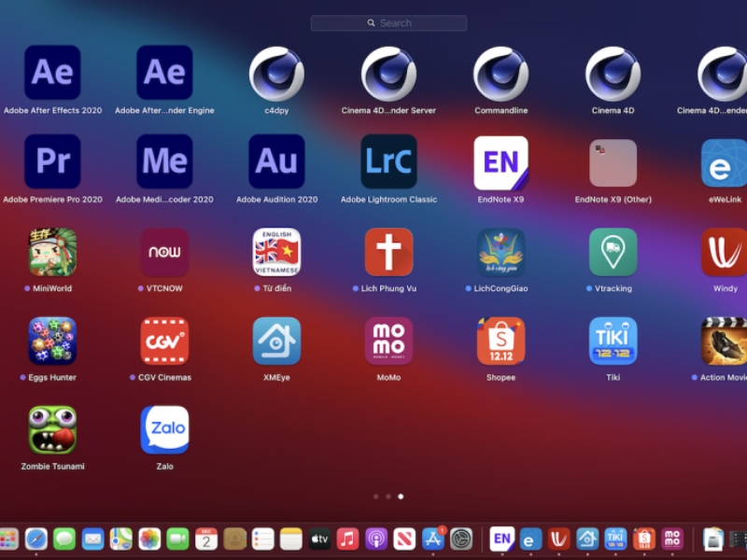
Task: Launch Adobe Lightroom Classic
Action: [x=388, y=161]
